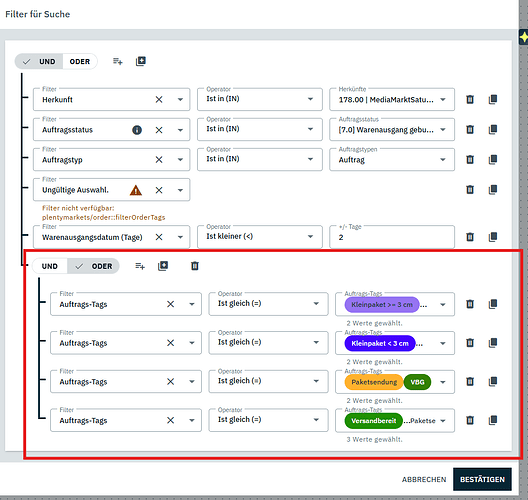The width and height of the screenshot is (528, 500).
Task: Click the '3 Werte gewählt.' text
Action: coord(374,439)
